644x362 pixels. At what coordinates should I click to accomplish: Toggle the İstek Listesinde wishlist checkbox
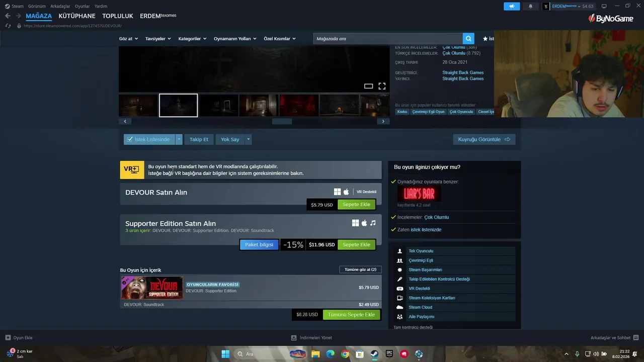pyautogui.click(x=130, y=139)
